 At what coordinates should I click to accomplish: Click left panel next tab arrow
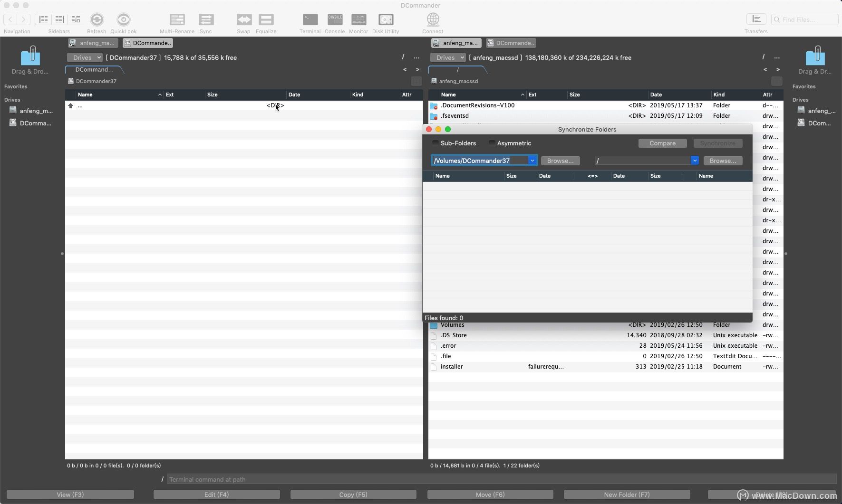[x=417, y=69]
